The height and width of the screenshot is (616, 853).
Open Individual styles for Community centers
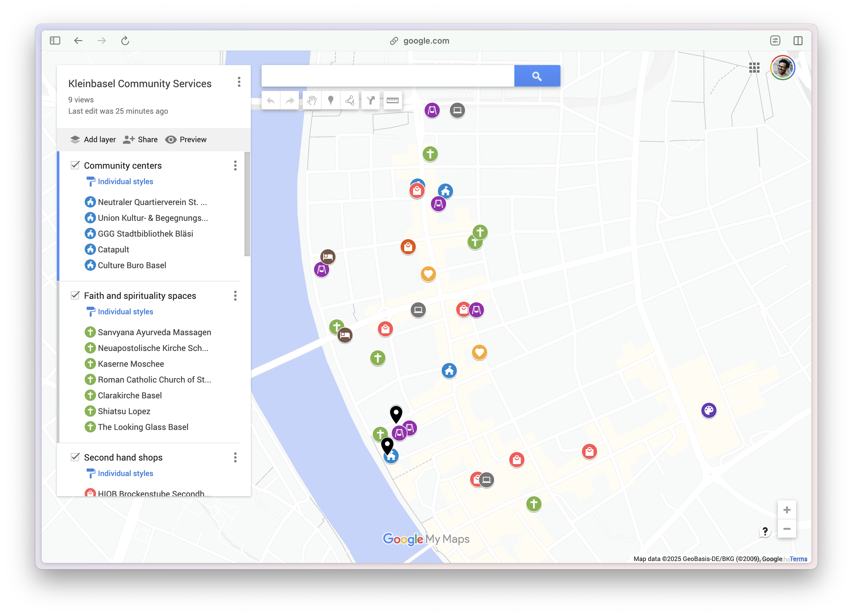click(x=125, y=182)
